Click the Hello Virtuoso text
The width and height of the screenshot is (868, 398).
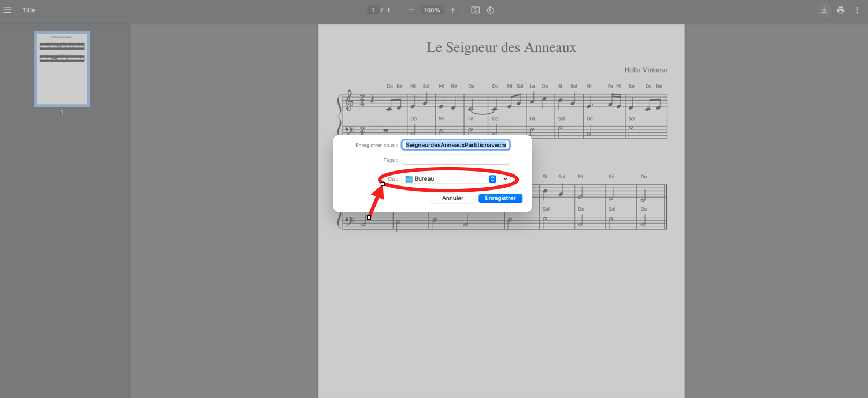point(646,70)
